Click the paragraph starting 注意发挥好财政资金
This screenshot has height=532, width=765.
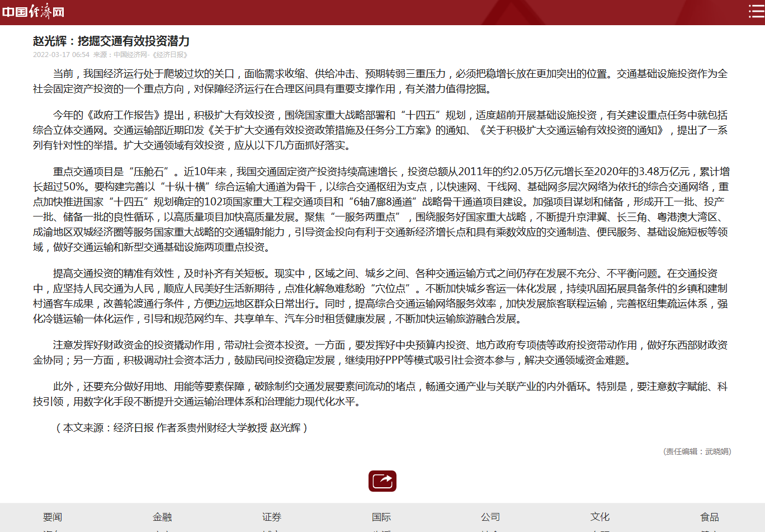point(380,352)
